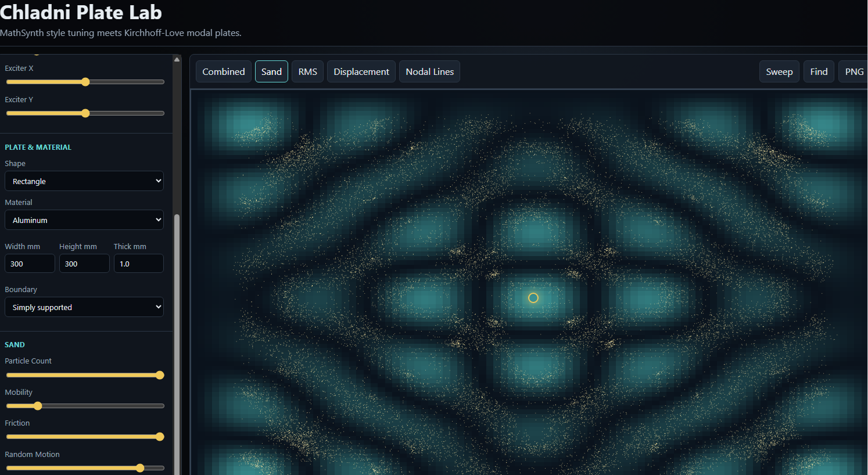Click the Friction label

tap(17, 423)
